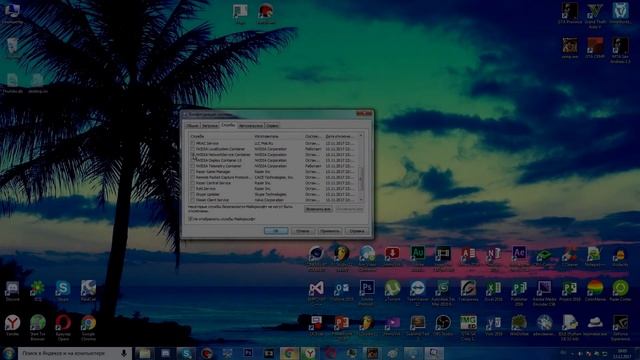The image size is (640, 360).
Task: Click scroll-down arrow of services list
Action: pos(361,199)
